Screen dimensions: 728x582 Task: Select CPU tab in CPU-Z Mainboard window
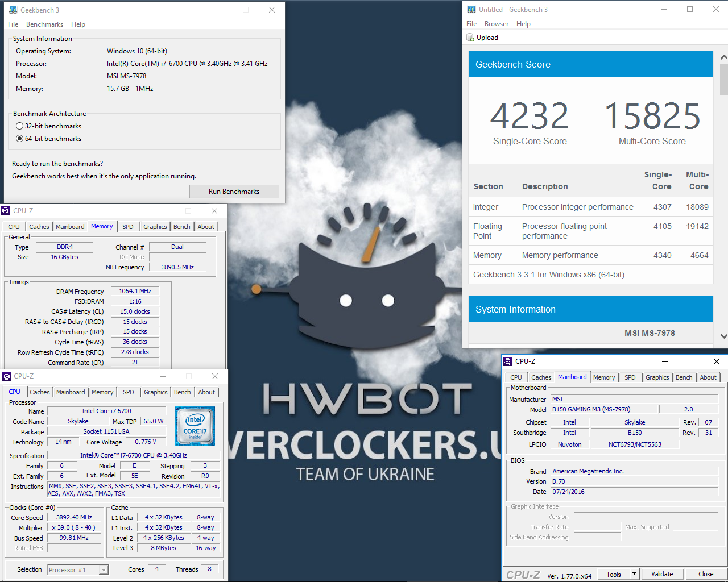pyautogui.click(x=516, y=377)
